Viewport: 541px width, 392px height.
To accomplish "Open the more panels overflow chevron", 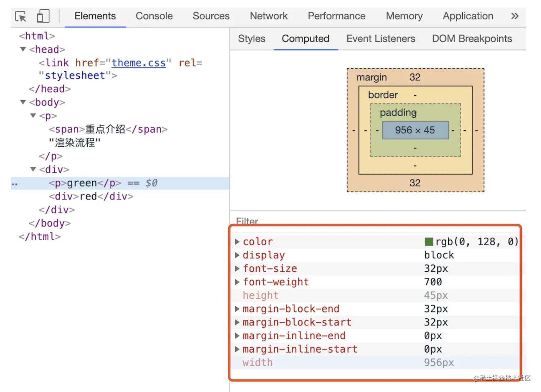I will click(515, 16).
